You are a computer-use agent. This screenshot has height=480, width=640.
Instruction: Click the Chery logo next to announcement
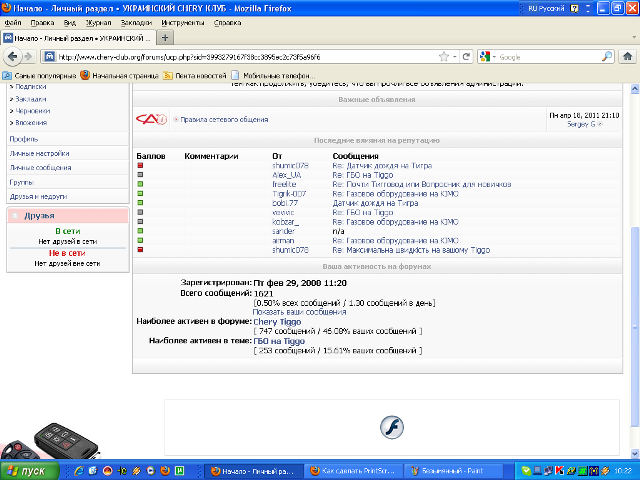(151, 119)
